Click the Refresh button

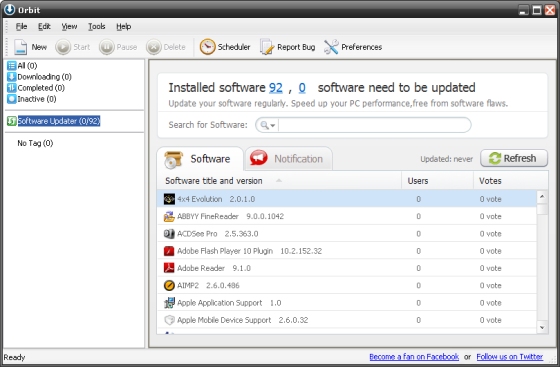click(x=514, y=158)
